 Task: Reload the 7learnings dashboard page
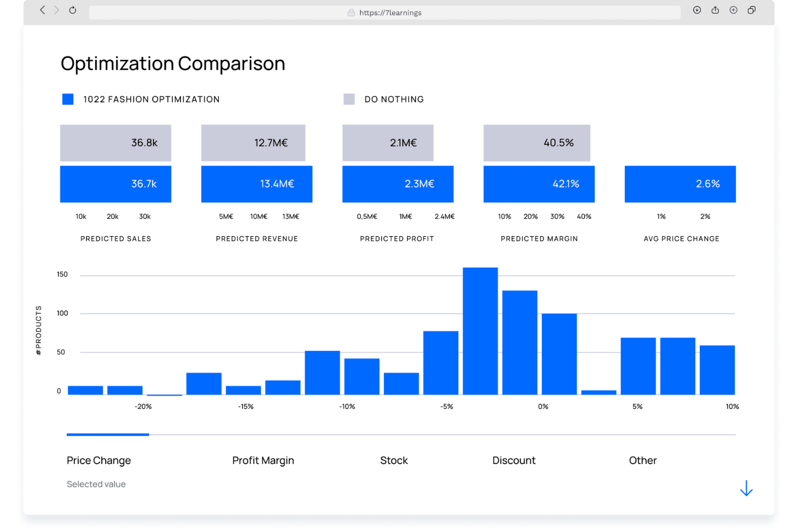click(x=73, y=10)
